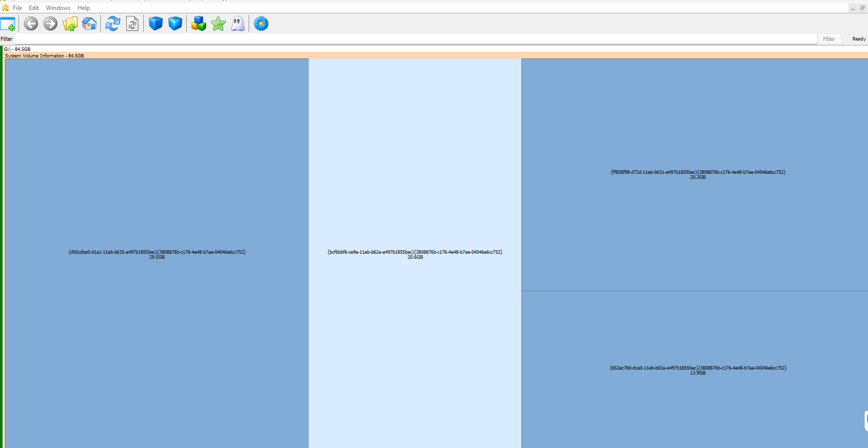Go back with the left arrow
868x448 pixels.
tap(31, 23)
